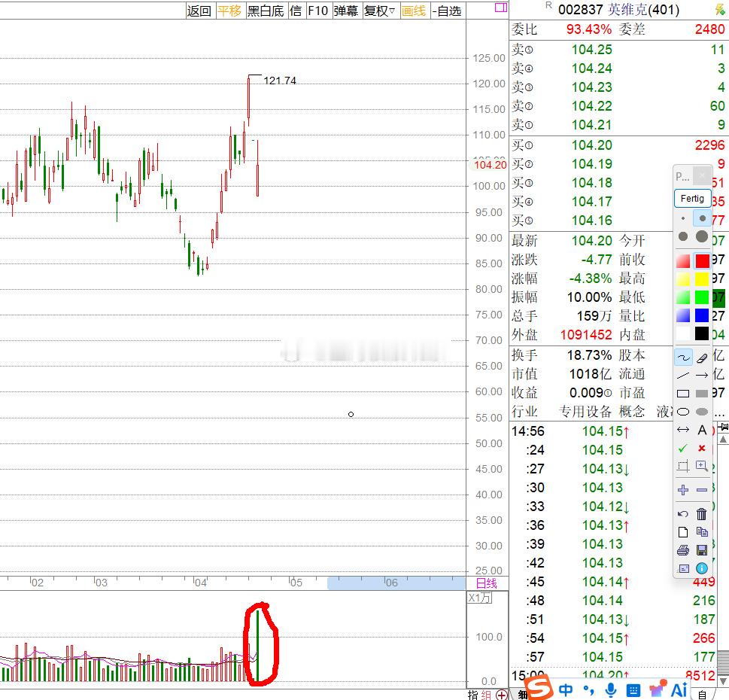Click the circled plus next to 组

(x=502, y=695)
